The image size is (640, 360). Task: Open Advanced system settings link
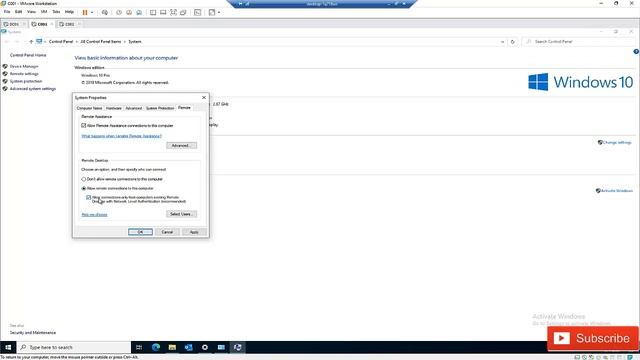point(33,89)
